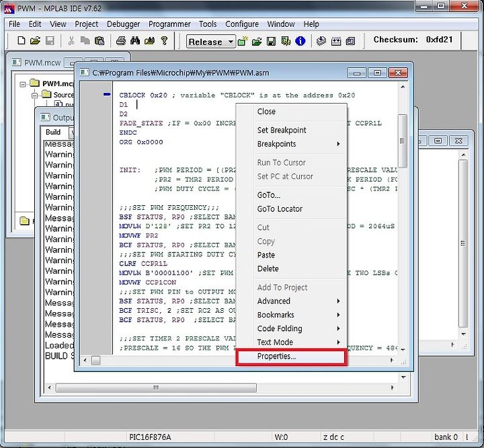The height and width of the screenshot is (448, 484).
Task: Click the Find in Files icon
Action: point(150,40)
